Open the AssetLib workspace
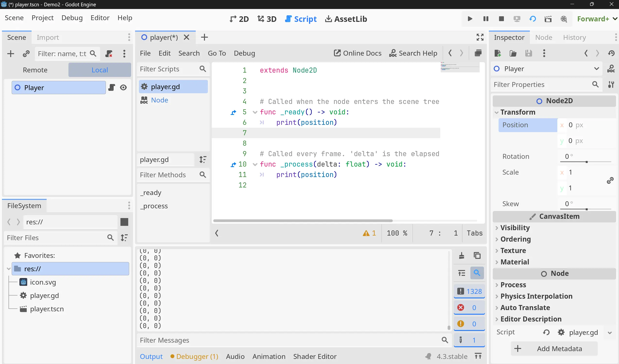This screenshot has height=364, width=619. click(346, 19)
